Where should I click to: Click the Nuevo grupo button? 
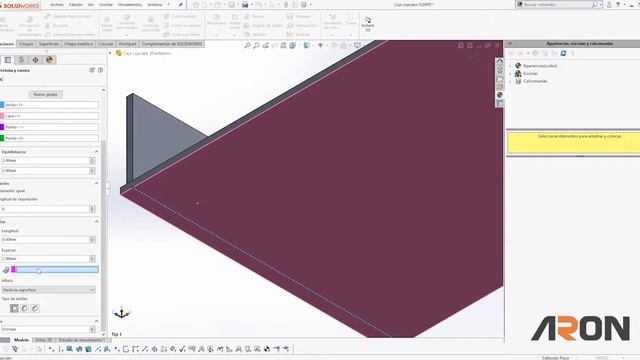point(46,94)
